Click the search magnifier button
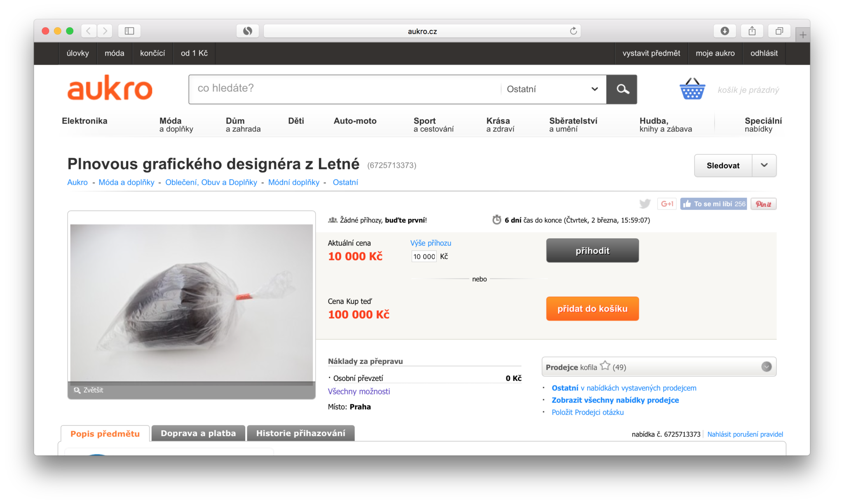This screenshot has height=504, width=844. [x=622, y=89]
